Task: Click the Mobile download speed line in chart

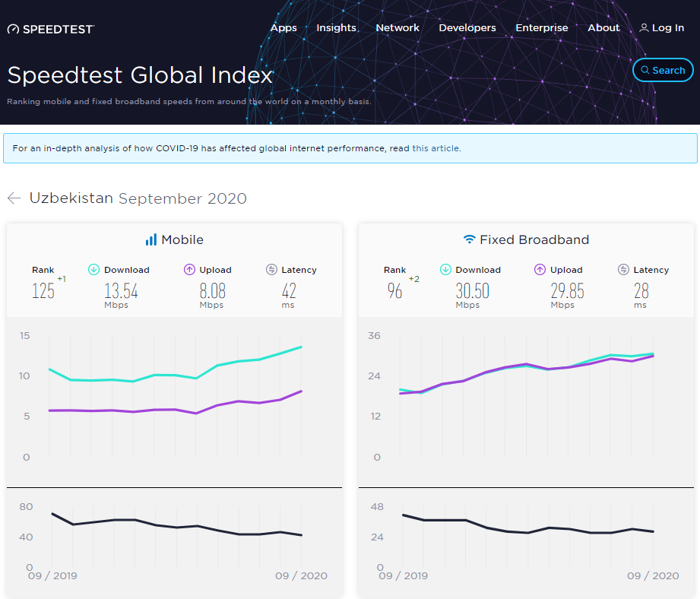Action: click(x=176, y=376)
